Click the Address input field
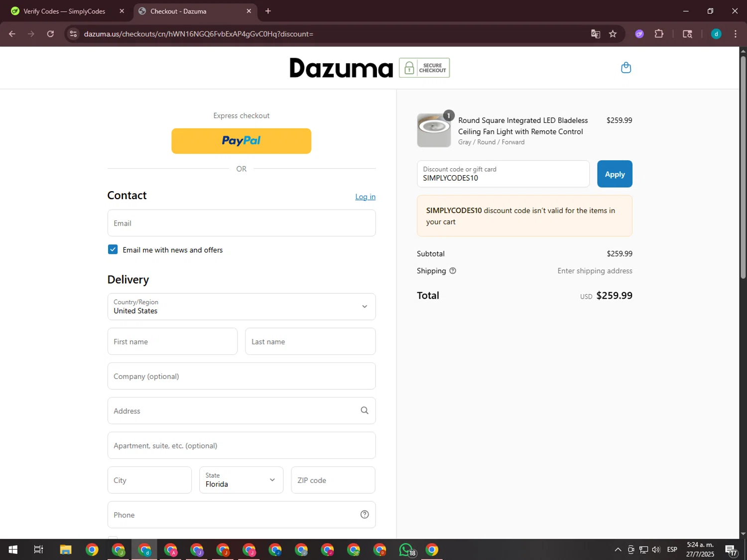Screen dimensions: 747x560 click(242, 411)
